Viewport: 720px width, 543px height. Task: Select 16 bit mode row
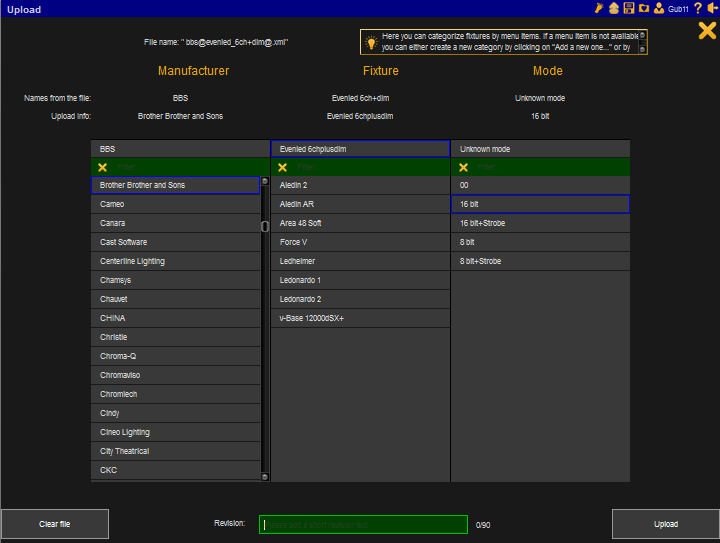coord(540,204)
